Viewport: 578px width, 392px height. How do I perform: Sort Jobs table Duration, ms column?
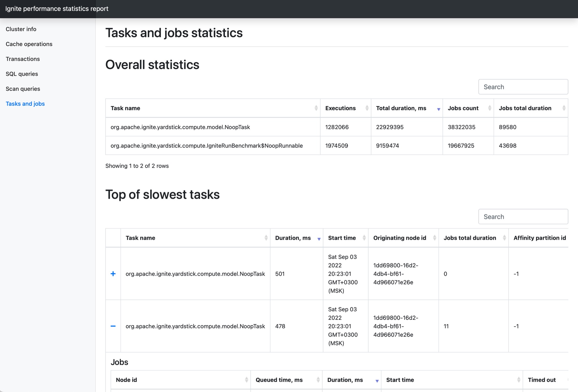click(x=377, y=381)
